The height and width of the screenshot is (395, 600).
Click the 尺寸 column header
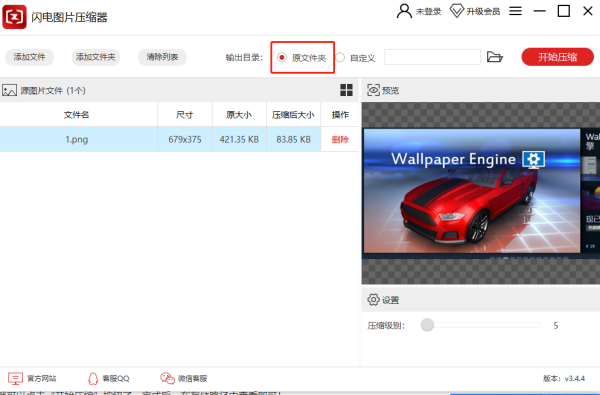[185, 115]
